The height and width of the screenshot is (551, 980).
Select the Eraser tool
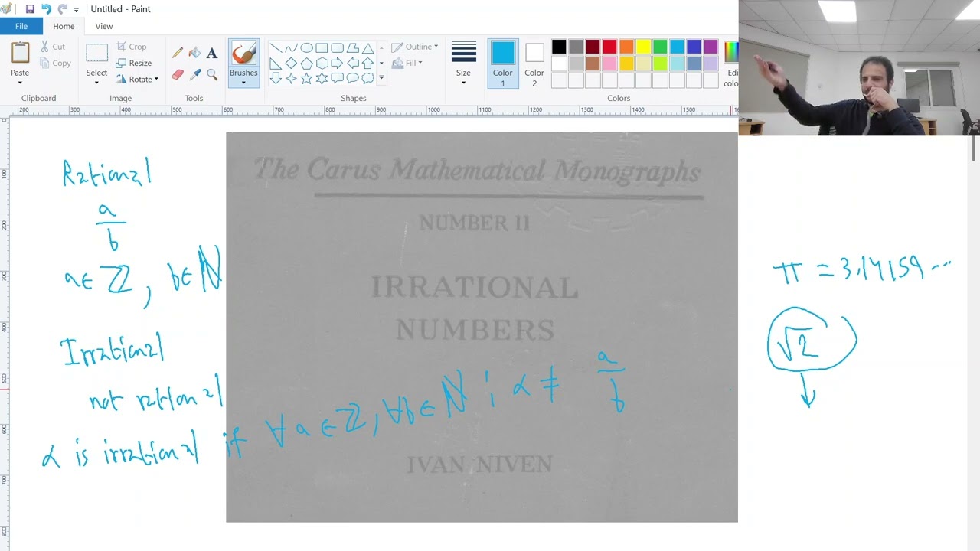[178, 74]
